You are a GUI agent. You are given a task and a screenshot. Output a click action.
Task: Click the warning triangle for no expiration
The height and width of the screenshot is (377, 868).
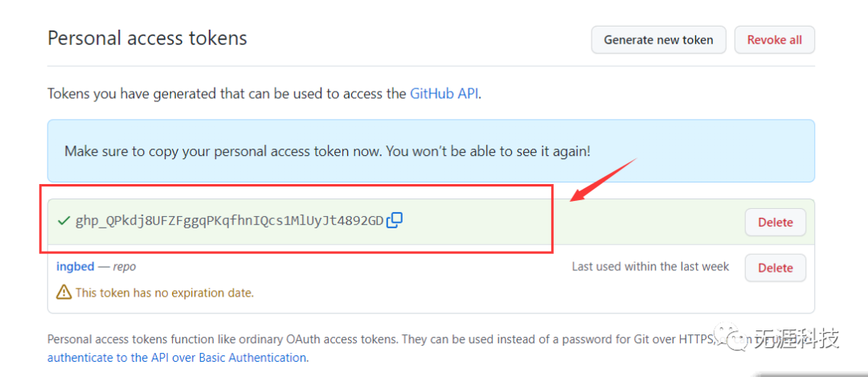[64, 293]
